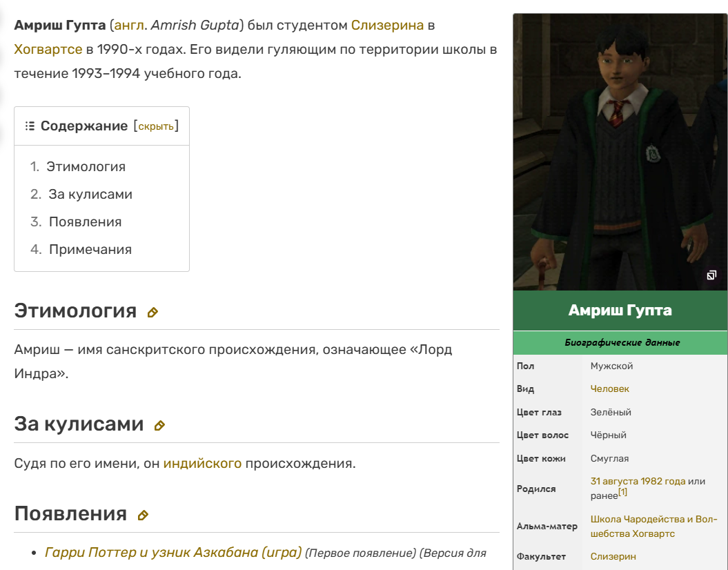This screenshot has width=728, height=570.
Task: Click the infobox title Амриш Гупта
Action: (620, 310)
